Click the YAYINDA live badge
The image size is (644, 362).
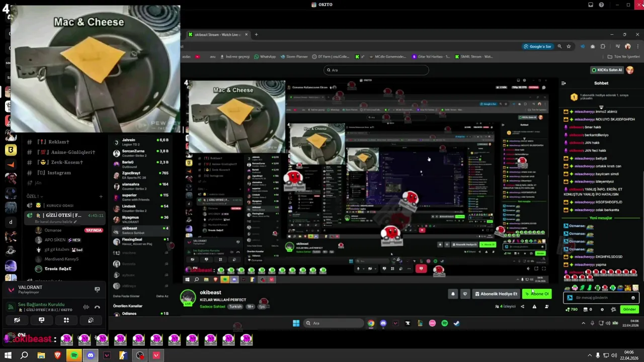tap(94, 230)
